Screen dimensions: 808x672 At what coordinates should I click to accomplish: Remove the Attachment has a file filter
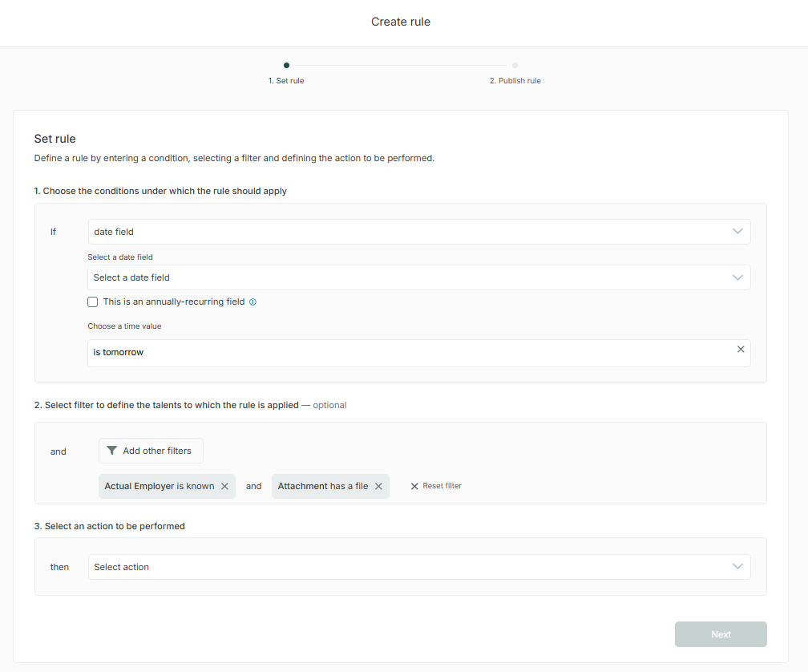tap(378, 486)
